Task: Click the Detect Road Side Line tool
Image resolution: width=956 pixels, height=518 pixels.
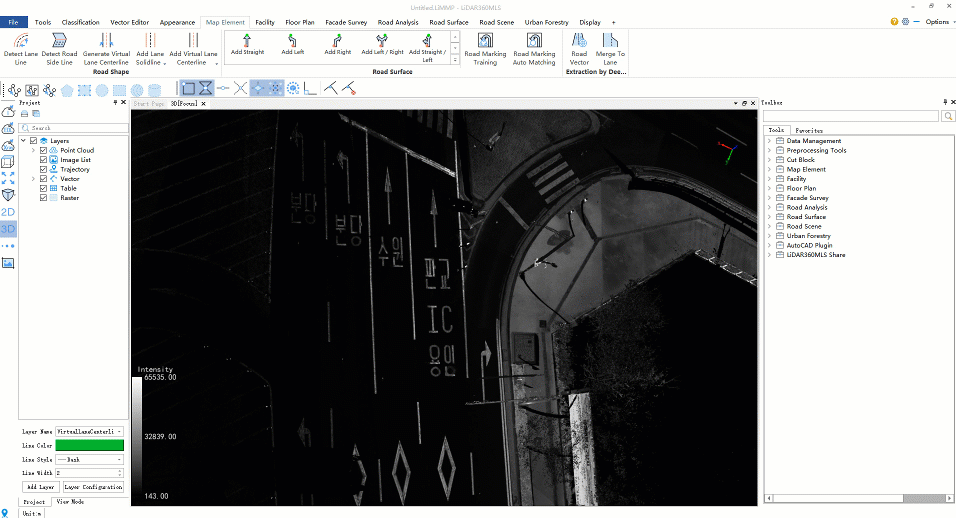Action: pyautogui.click(x=59, y=49)
